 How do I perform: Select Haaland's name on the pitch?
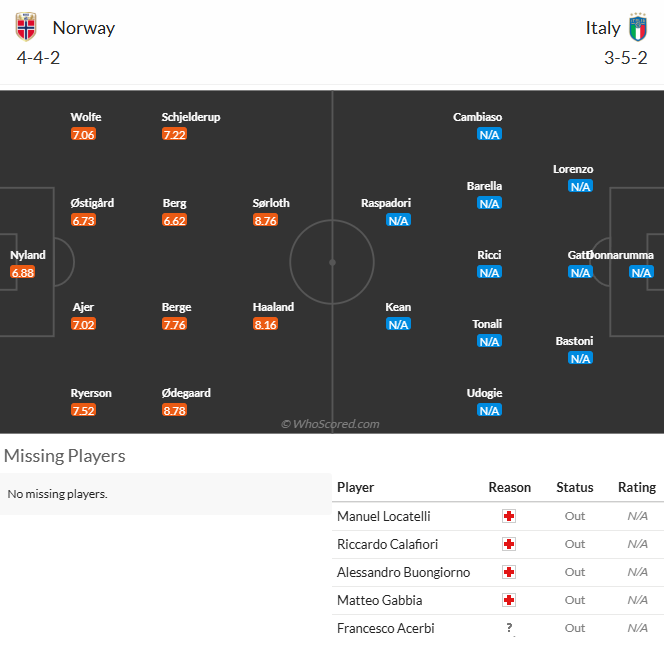pyautogui.click(x=273, y=307)
